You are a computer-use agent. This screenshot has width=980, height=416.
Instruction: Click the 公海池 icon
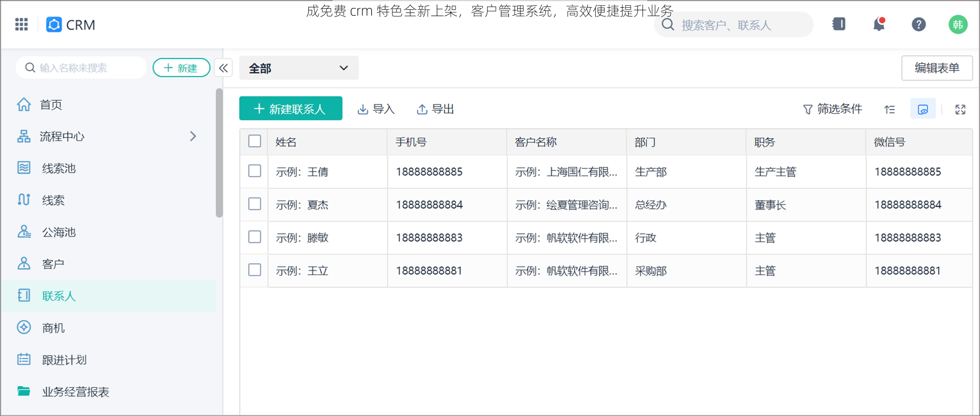pos(24,232)
